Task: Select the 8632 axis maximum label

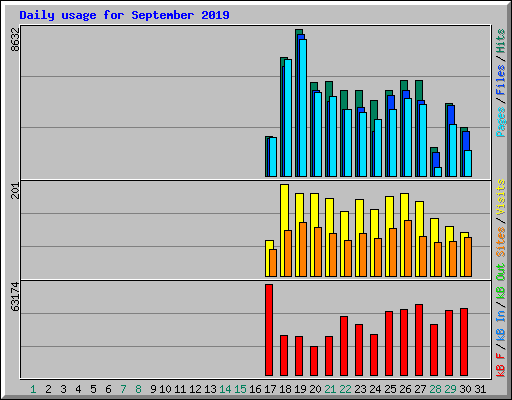Action: pyautogui.click(x=15, y=40)
